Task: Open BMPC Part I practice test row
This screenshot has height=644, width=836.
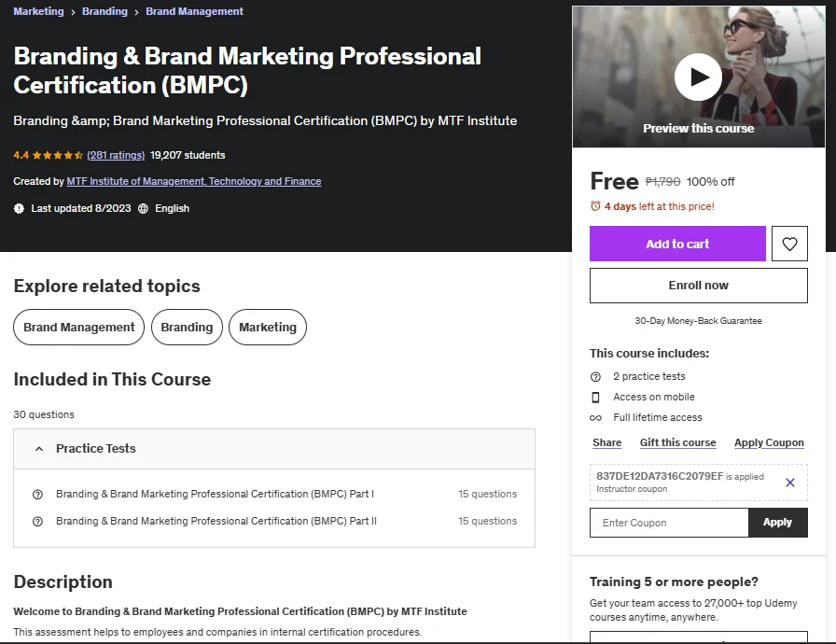Action: [x=274, y=494]
